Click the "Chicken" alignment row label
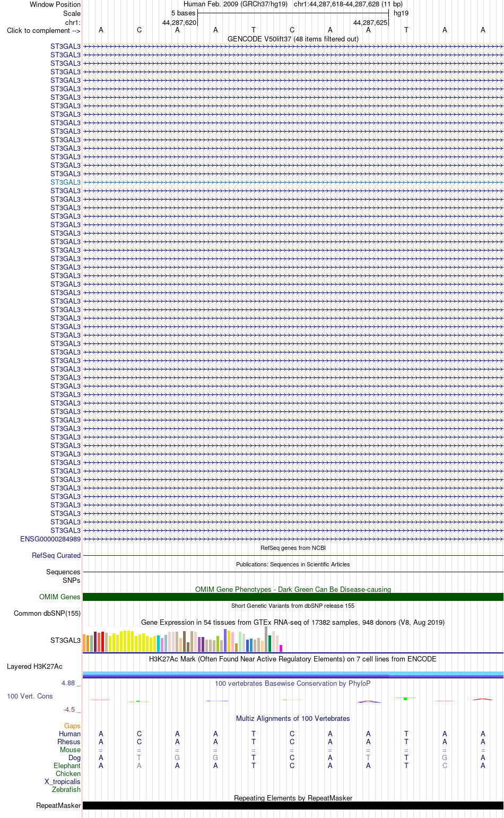504x818 pixels. 68,773
